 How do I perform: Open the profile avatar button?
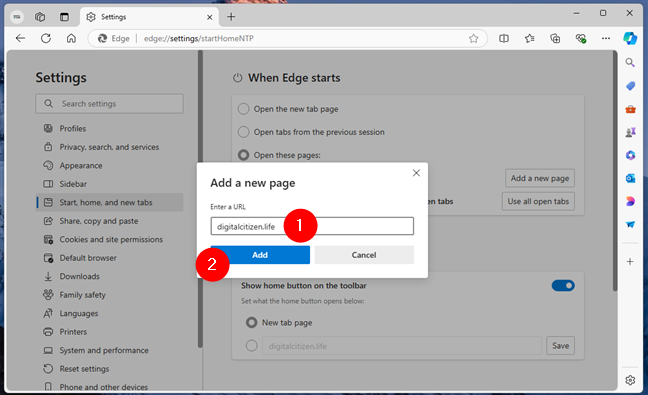[x=17, y=17]
